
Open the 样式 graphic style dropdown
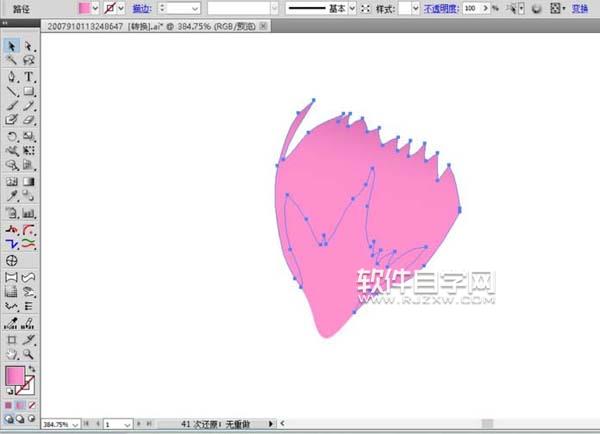(x=416, y=8)
